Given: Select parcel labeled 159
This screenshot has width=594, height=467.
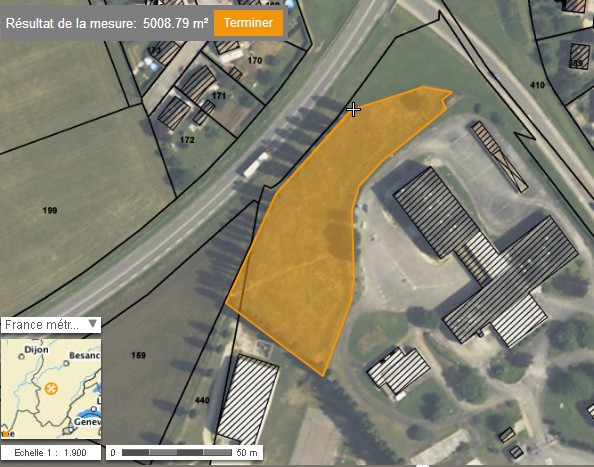Looking at the screenshot, I should [x=138, y=355].
